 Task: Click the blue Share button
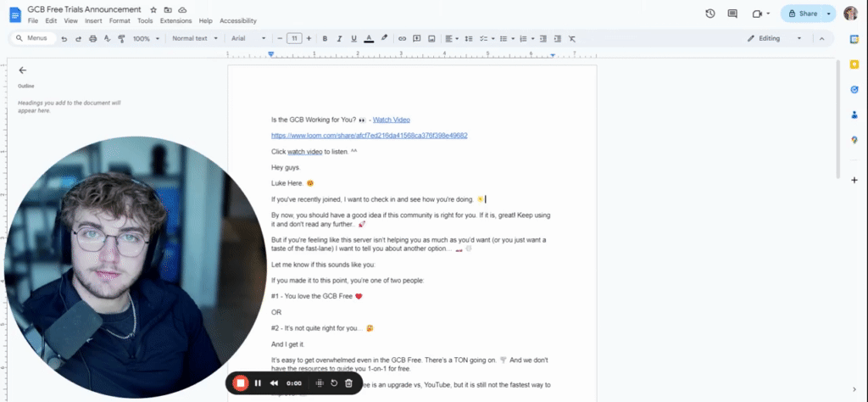point(802,14)
